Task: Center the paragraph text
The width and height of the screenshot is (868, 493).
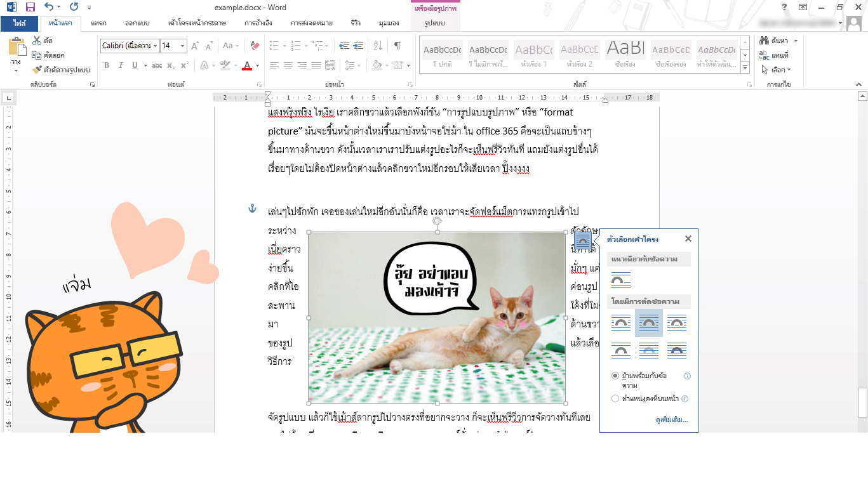Action: tap(288, 65)
